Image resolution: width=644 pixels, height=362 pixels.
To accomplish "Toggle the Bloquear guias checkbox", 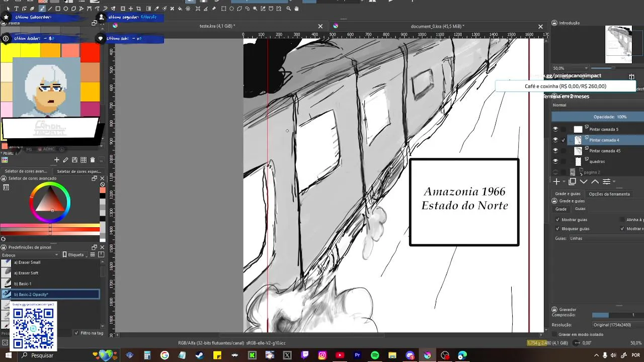I will pos(557,229).
